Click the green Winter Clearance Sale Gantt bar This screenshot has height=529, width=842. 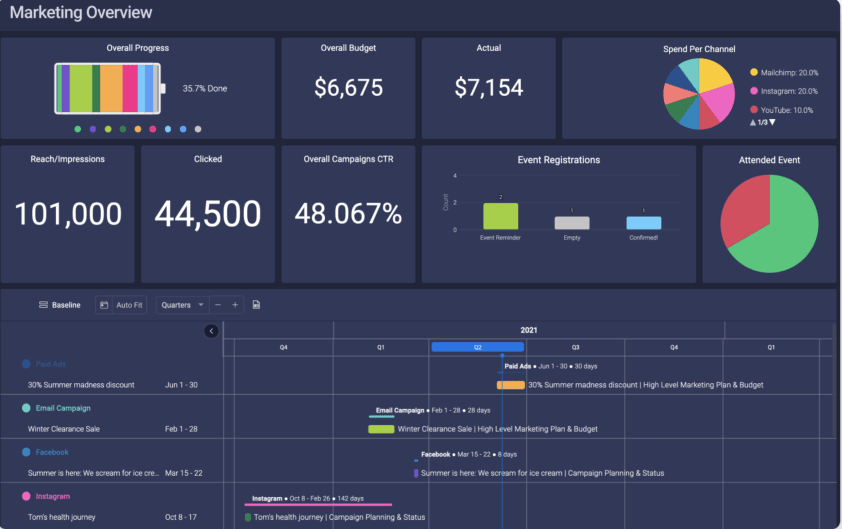point(381,429)
